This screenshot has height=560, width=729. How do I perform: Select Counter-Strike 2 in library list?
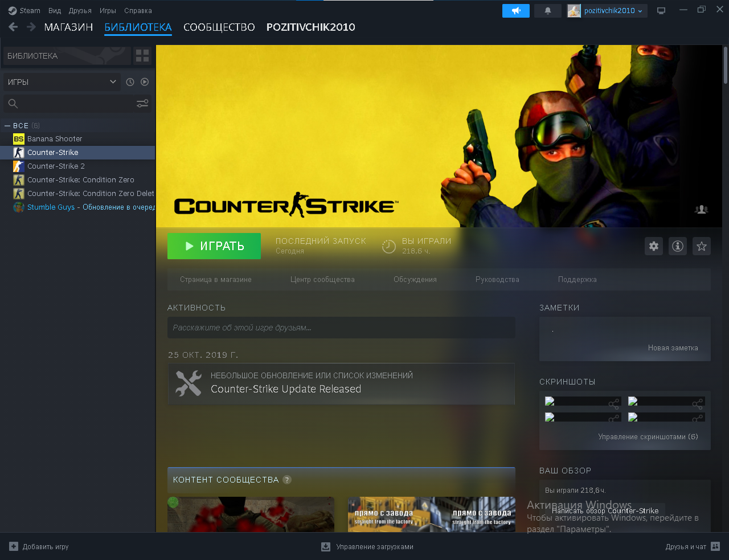[56, 166]
